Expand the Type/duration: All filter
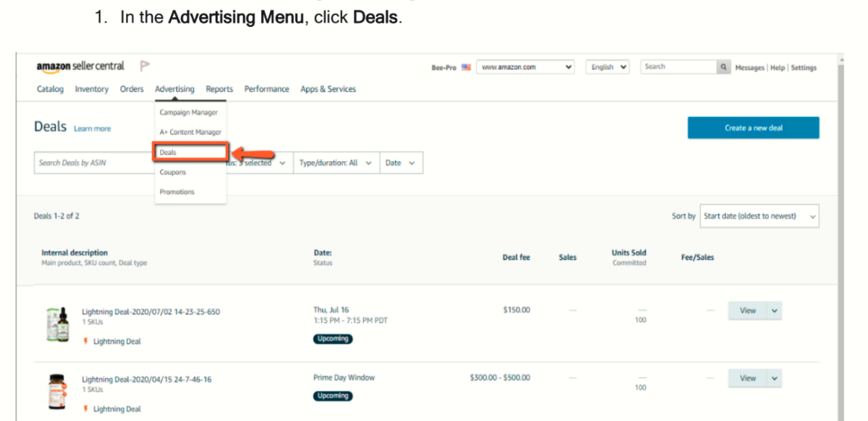 point(336,163)
